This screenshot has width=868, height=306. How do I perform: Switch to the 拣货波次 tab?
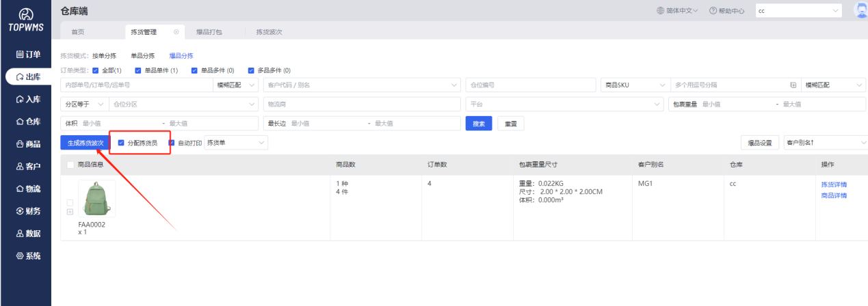tap(269, 32)
